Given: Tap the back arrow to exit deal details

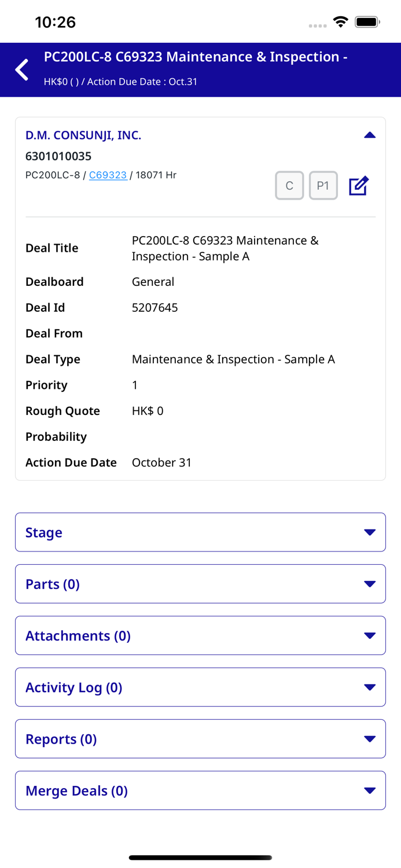Looking at the screenshot, I should pyautogui.click(x=21, y=69).
